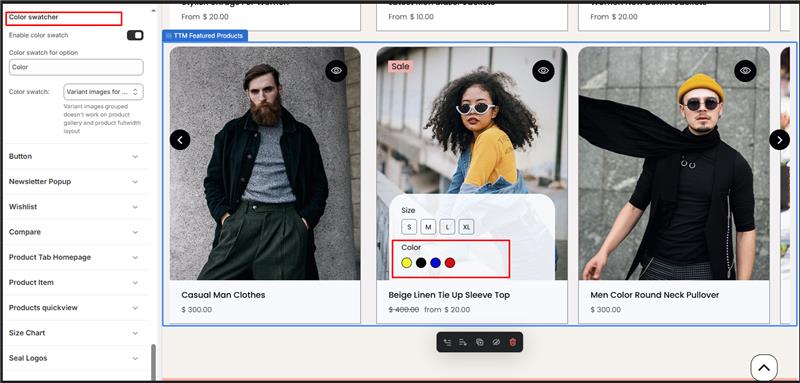Image resolution: width=800 pixels, height=383 pixels.
Task: Select the TTM Featured Products section label
Action: coord(205,36)
